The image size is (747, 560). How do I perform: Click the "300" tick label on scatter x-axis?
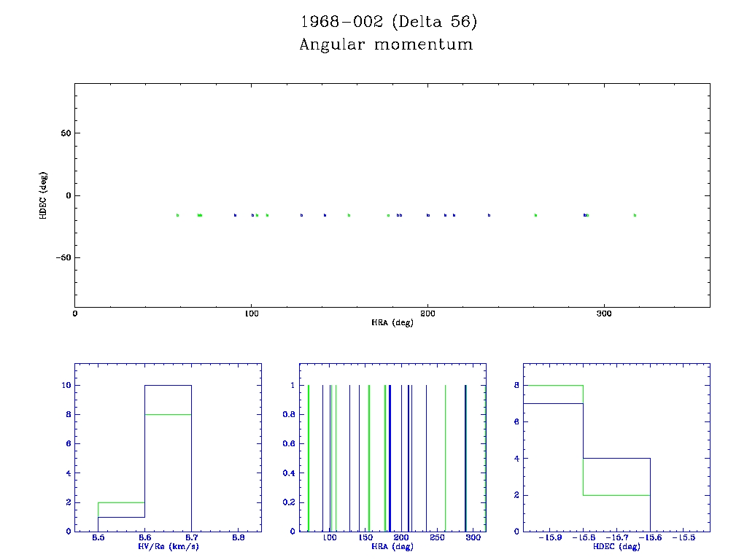click(x=603, y=314)
